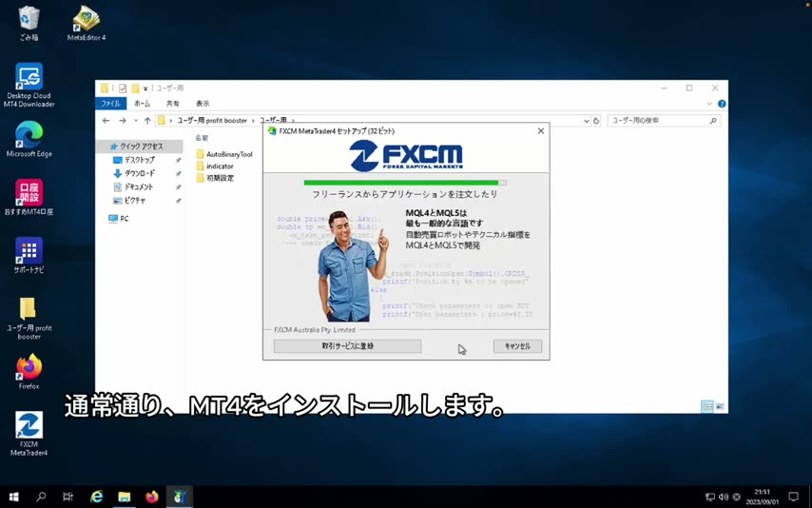The image size is (812, 508).
Task: Open FXCM MetaTrader4 desktop shortcut
Action: click(29, 434)
